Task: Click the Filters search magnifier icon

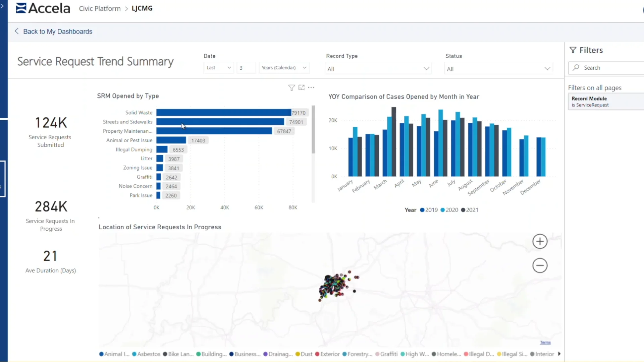Action: pos(576,67)
